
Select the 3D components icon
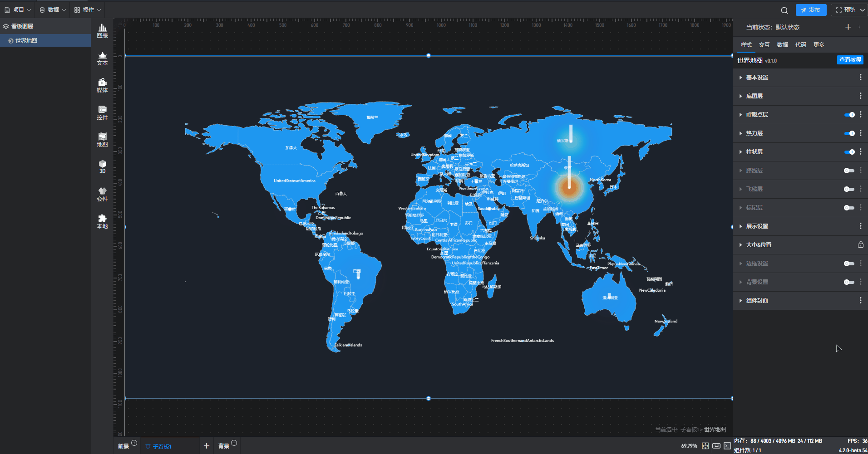click(102, 166)
